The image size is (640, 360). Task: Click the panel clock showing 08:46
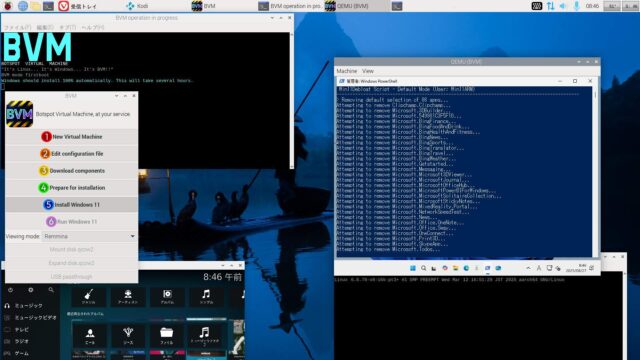(x=592, y=6)
